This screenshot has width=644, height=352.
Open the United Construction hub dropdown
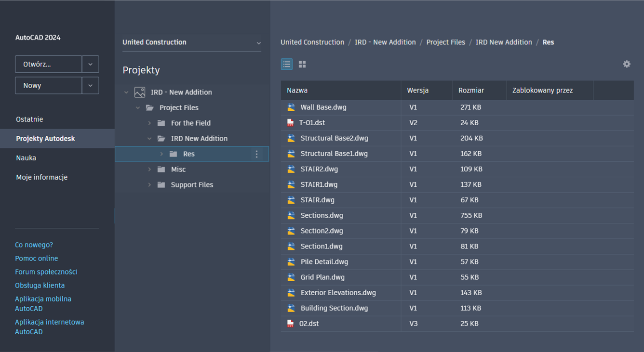coord(192,42)
